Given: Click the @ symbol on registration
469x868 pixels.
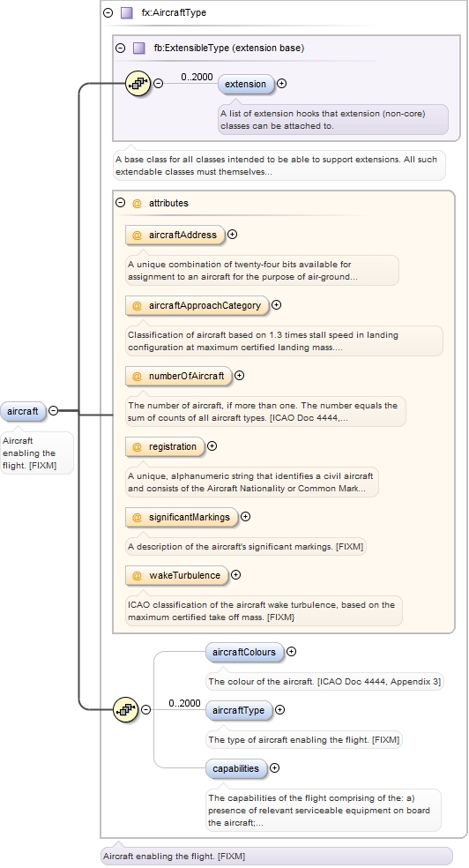Looking at the screenshot, I should 137,446.
